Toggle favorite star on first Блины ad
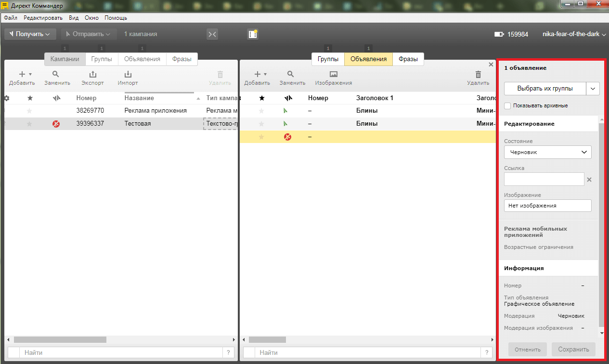This screenshot has width=609, height=364. pos(262,111)
